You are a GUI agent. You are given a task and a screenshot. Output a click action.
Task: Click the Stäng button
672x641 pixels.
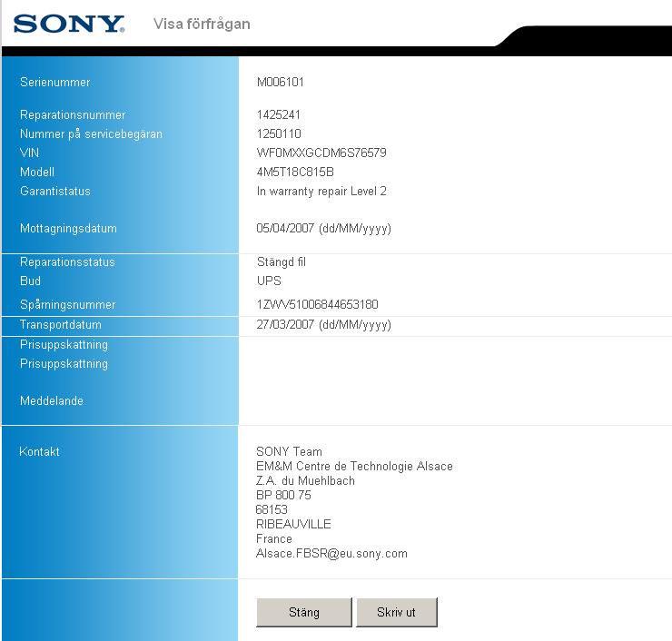click(x=304, y=612)
